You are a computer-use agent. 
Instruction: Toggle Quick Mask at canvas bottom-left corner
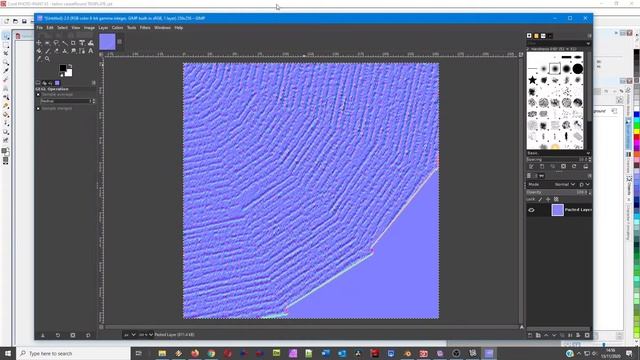(x=101, y=327)
